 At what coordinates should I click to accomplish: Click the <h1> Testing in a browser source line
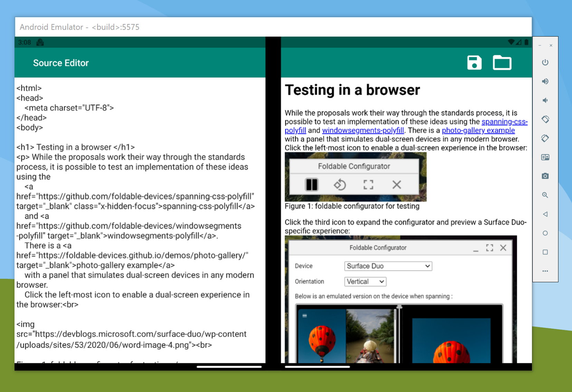pyautogui.click(x=76, y=147)
